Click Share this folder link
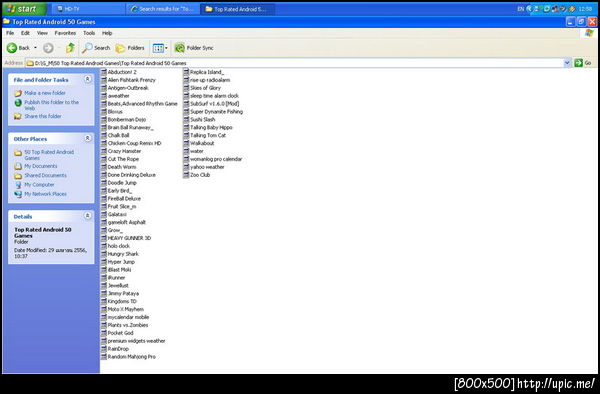 click(x=43, y=116)
